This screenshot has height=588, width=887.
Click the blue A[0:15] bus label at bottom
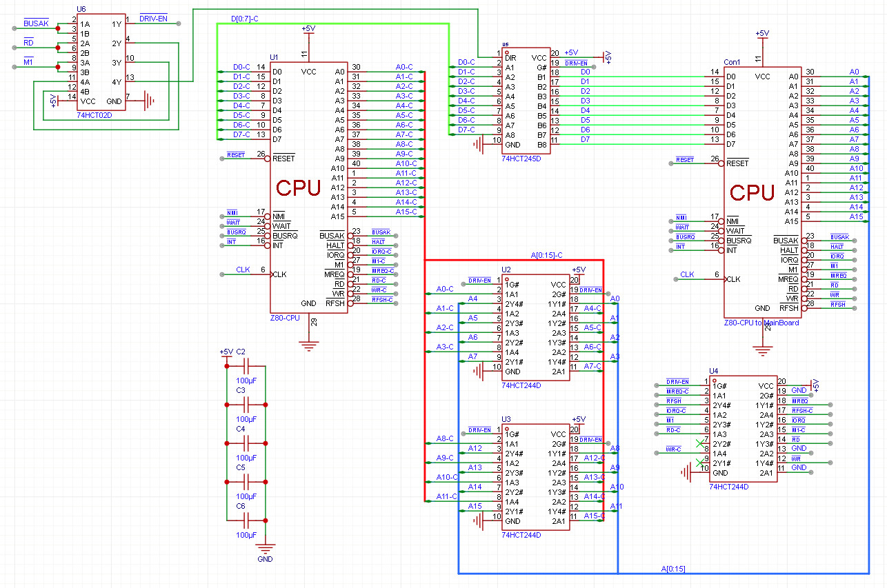672,569
